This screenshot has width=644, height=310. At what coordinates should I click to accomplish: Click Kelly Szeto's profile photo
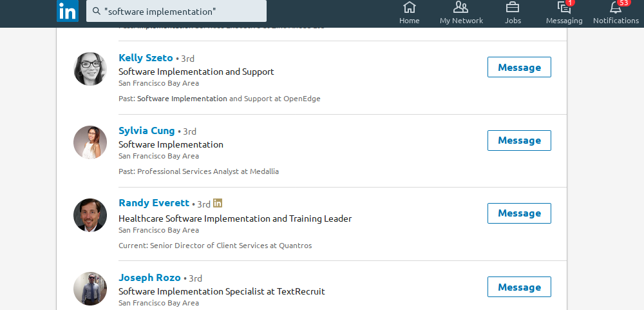click(90, 69)
